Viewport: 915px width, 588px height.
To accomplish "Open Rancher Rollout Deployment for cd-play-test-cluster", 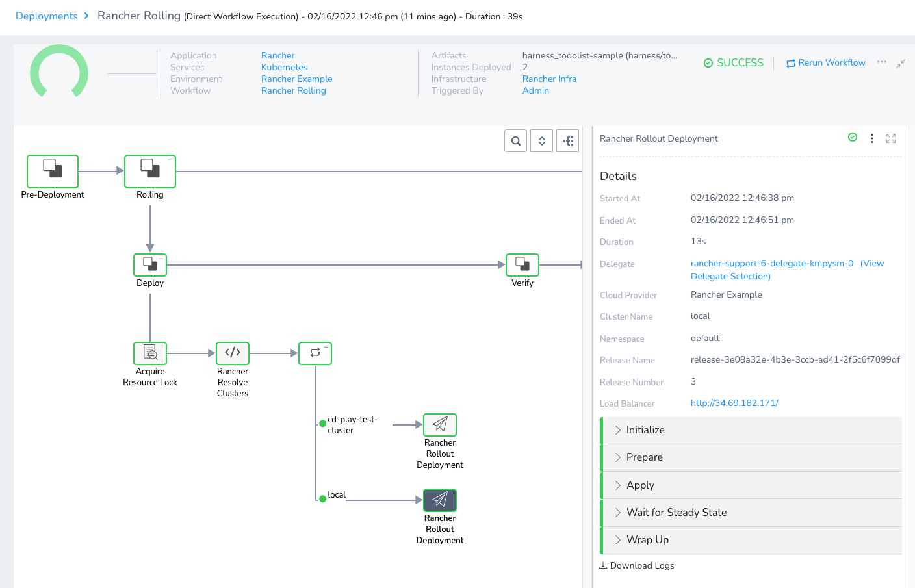I will 440,425.
